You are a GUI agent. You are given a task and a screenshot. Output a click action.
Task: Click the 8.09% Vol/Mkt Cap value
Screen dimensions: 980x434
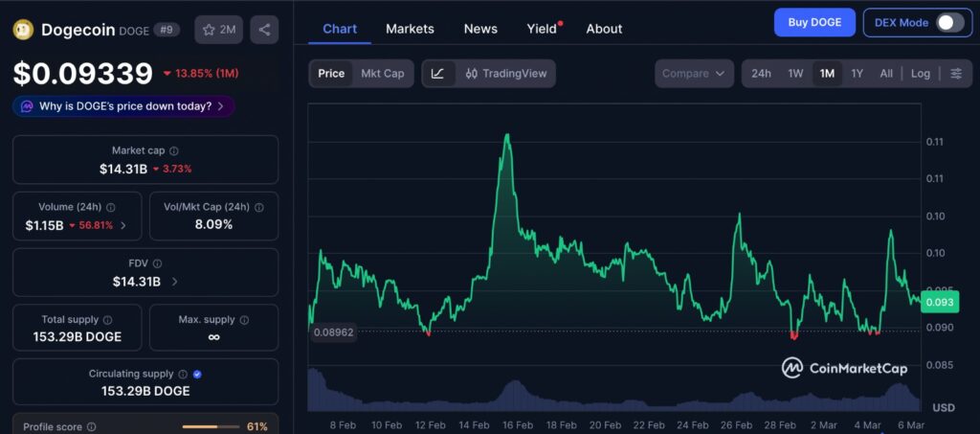pyautogui.click(x=213, y=224)
